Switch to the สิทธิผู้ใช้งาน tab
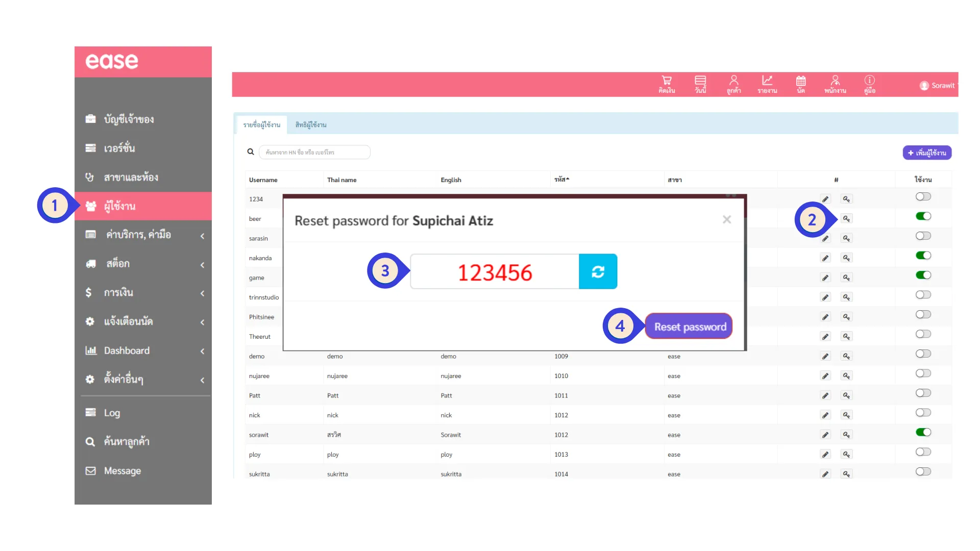980x551 pixels. [x=310, y=124]
